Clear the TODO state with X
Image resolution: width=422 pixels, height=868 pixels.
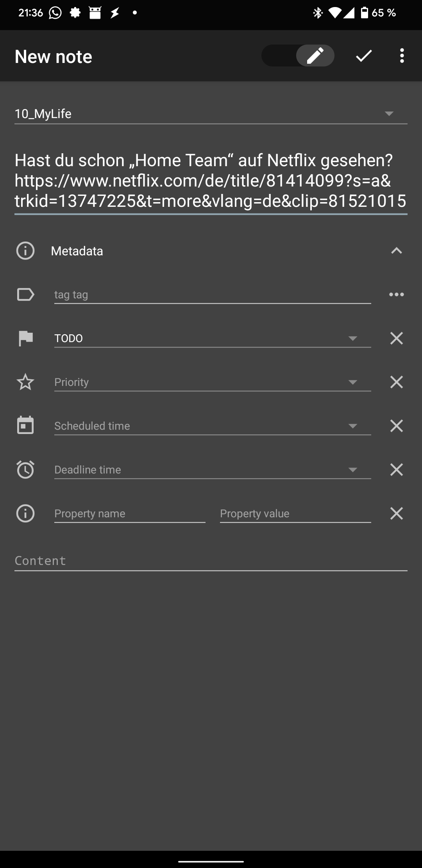click(396, 338)
